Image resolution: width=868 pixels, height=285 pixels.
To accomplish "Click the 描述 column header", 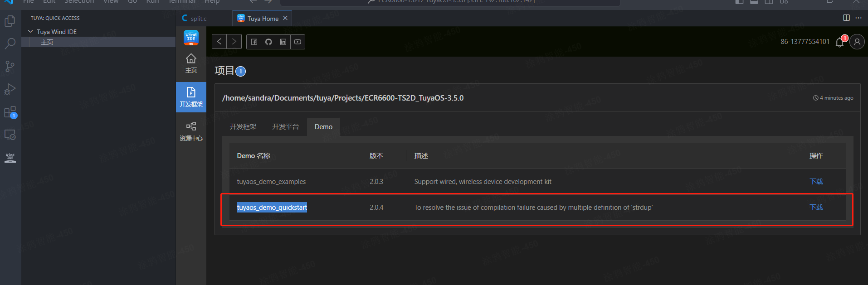I will (421, 155).
